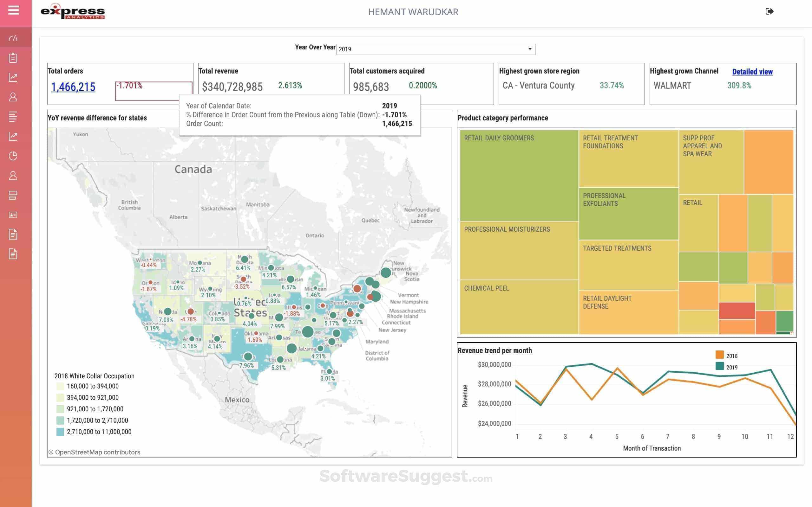The height and width of the screenshot is (507, 812).
Task: Select the stacked rows layout sidebar icon
Action: [x=13, y=195]
